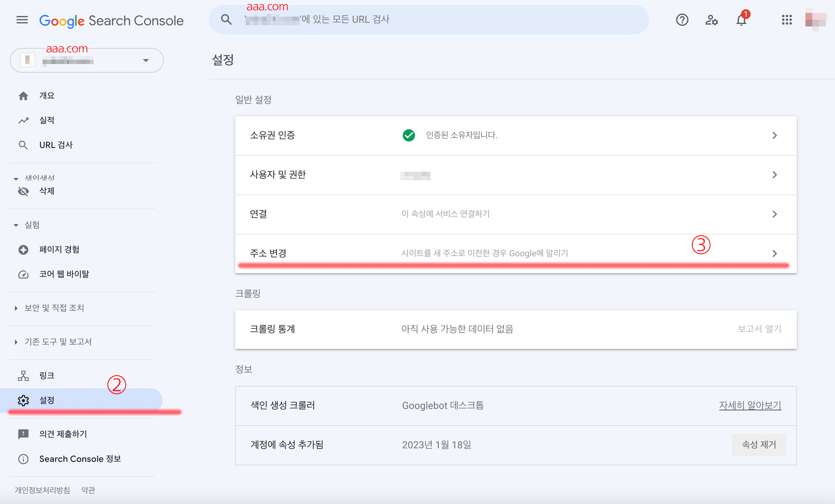Open 개요 overview from sidebar
Viewport: 835px width, 504px height.
(47, 96)
